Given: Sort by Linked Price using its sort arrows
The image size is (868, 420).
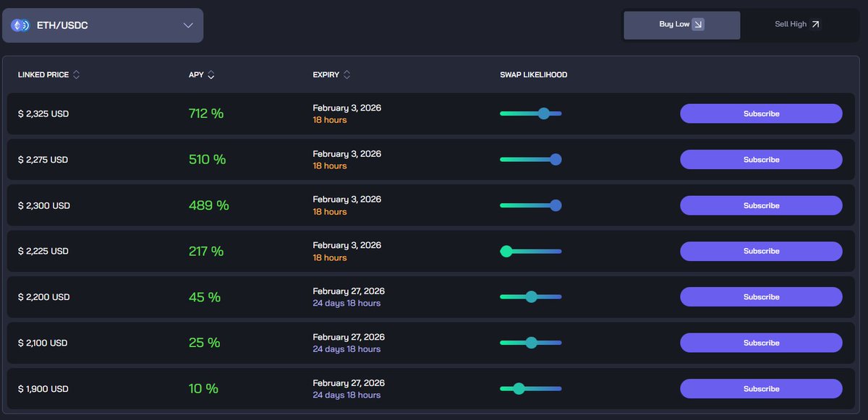Looking at the screenshot, I should 77,74.
